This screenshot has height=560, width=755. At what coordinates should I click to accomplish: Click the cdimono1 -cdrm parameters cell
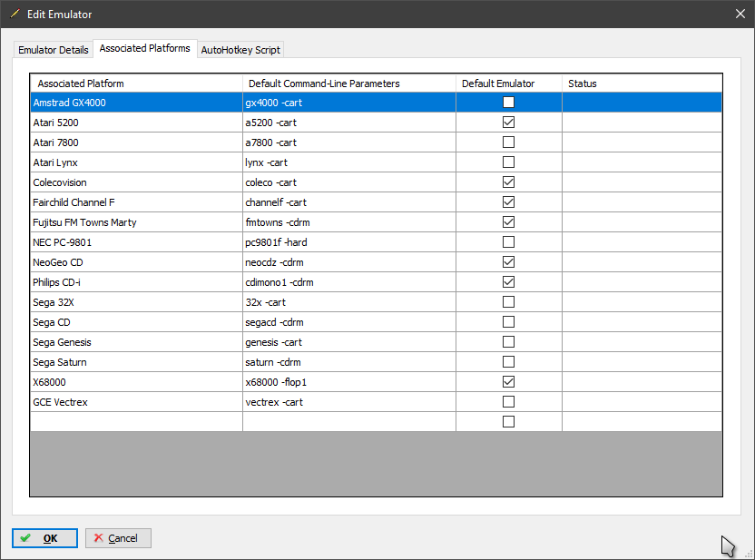click(349, 282)
